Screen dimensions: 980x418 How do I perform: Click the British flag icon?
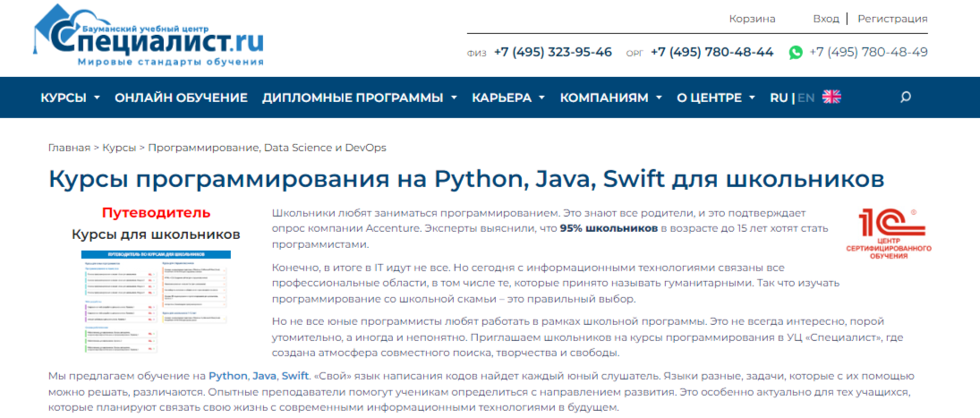(831, 98)
